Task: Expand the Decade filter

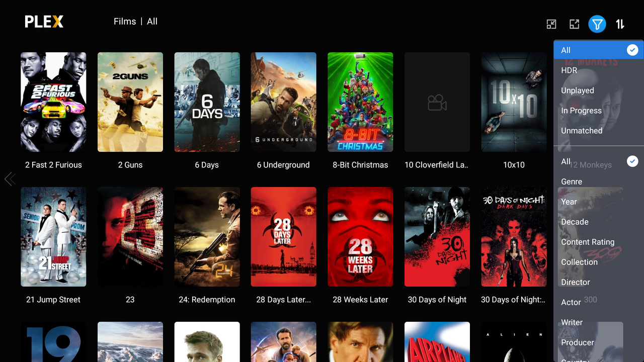Action: coord(599,222)
